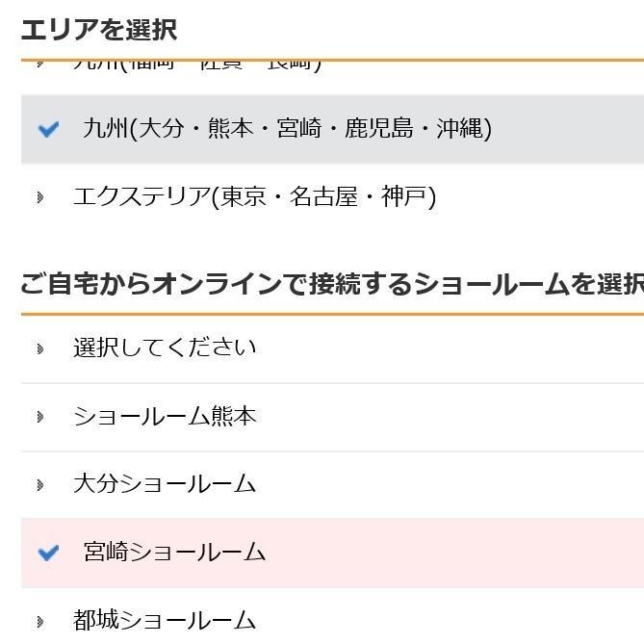Click the blue checkmark beside 宮崎ショールーム
Image resolution: width=644 pixels, height=644 pixels.
[x=48, y=553]
